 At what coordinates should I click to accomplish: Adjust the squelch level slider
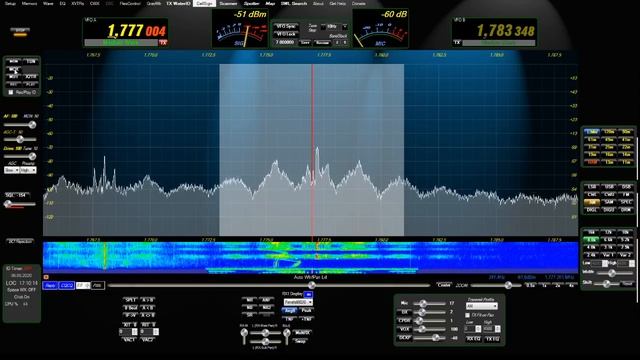[20, 204]
